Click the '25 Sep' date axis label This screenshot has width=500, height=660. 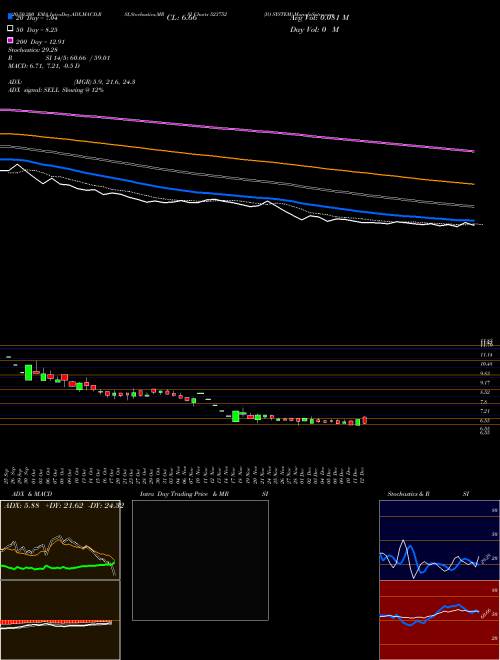point(8,475)
